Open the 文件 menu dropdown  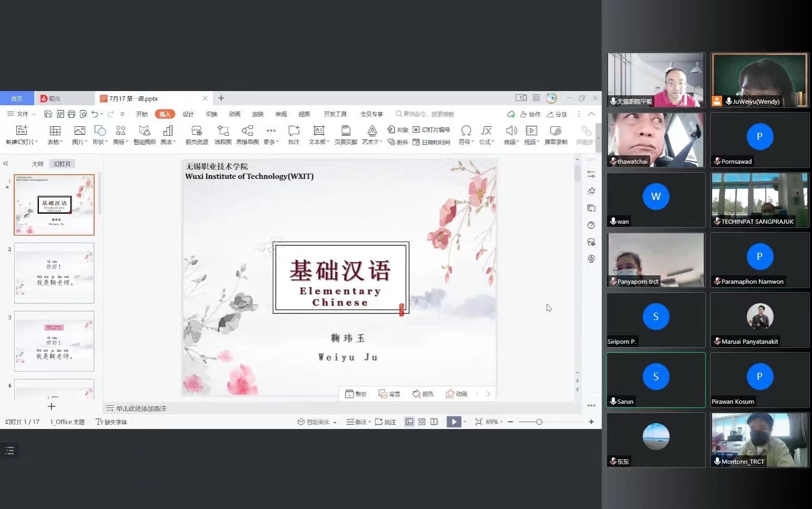(x=22, y=114)
